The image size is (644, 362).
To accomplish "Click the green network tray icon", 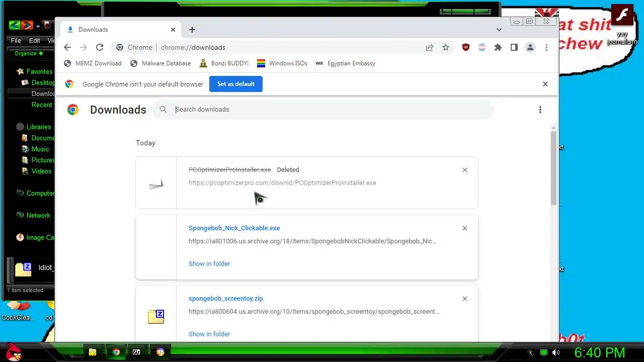I will pos(543,352).
